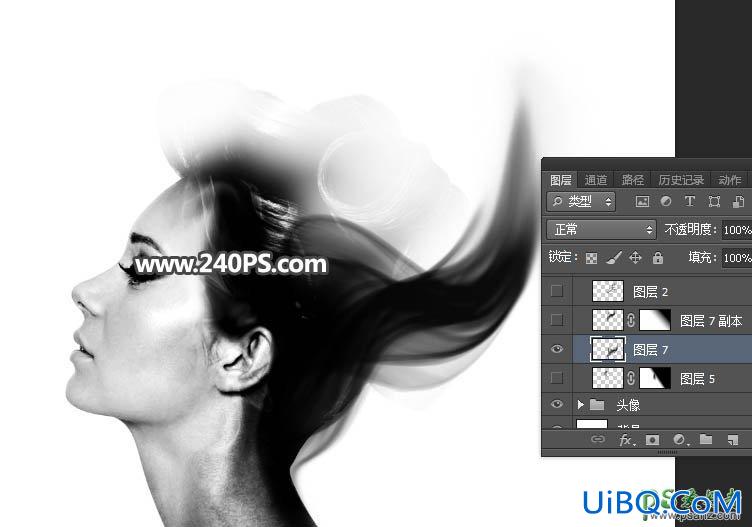Select the layer named 图层 2

(x=651, y=292)
